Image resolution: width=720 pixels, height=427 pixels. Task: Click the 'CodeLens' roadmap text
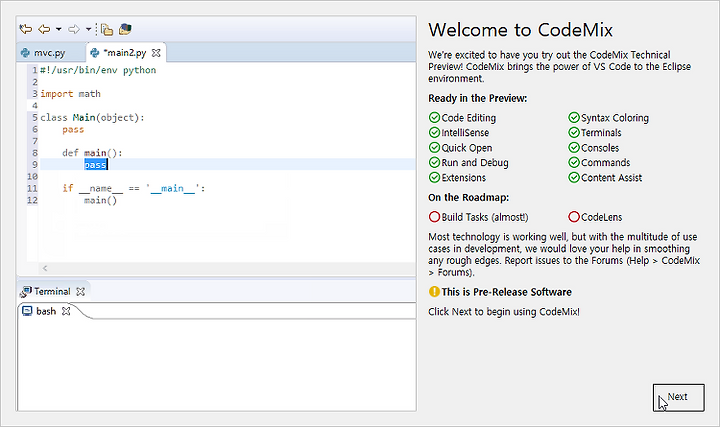[x=602, y=217]
